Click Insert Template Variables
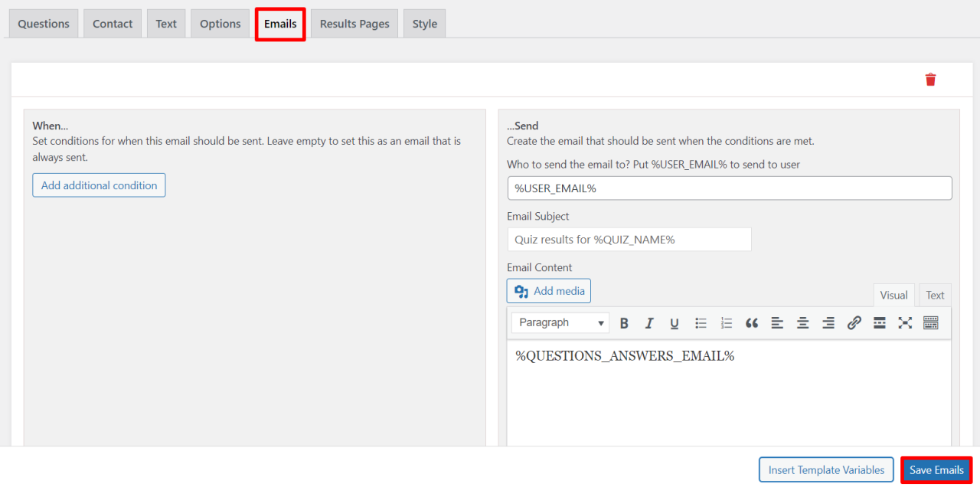Image resolution: width=980 pixels, height=487 pixels. tap(826, 470)
